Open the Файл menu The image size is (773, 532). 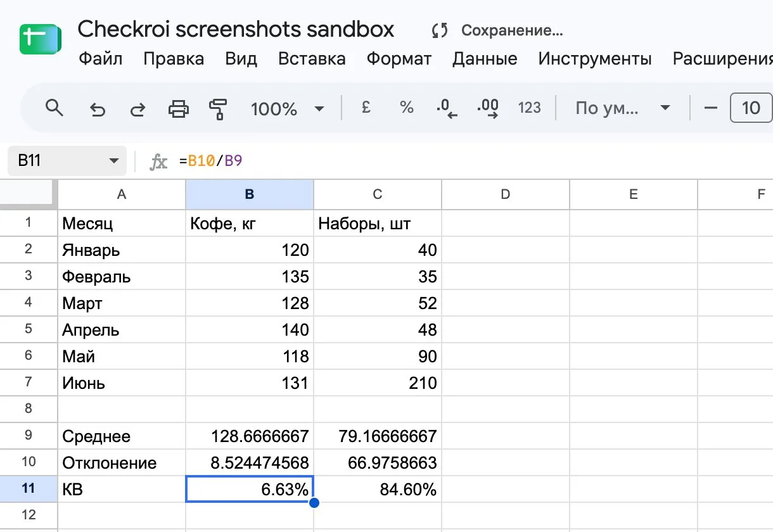click(x=100, y=59)
